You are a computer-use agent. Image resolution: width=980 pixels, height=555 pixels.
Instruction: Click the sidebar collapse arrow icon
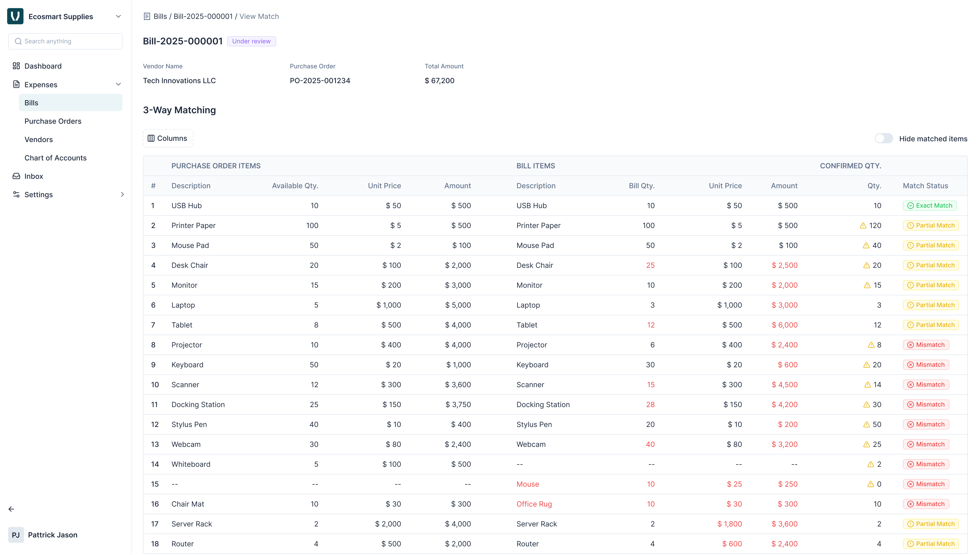[x=11, y=509]
